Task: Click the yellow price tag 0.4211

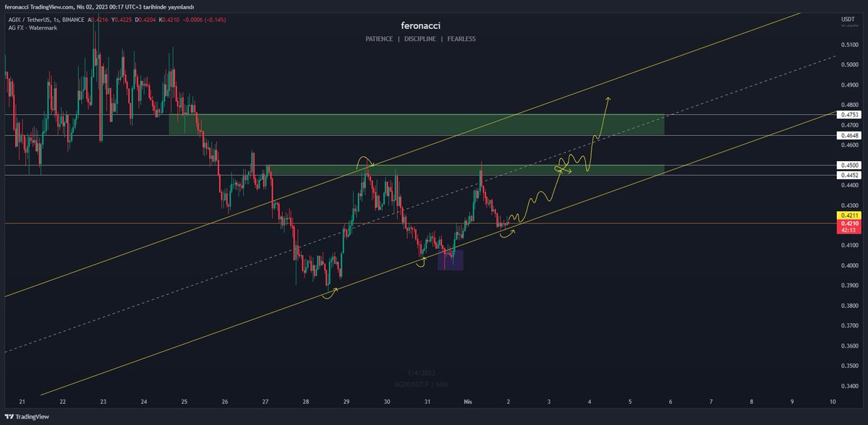Action: point(848,215)
